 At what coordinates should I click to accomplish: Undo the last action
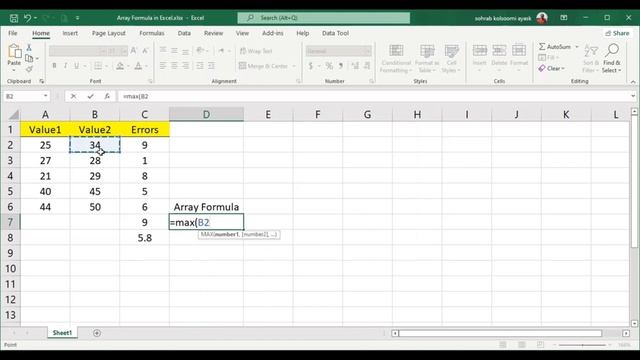pyautogui.click(x=27, y=18)
